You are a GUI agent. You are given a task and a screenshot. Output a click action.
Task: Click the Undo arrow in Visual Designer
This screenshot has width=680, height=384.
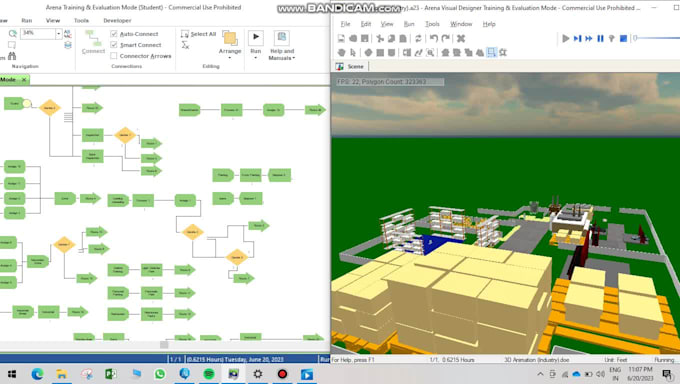pyautogui.click(x=433, y=39)
